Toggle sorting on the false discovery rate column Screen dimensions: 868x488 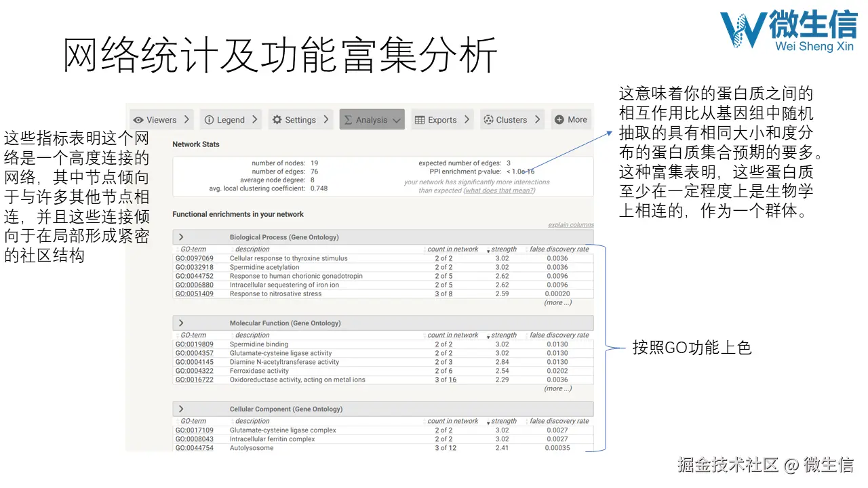(559, 249)
